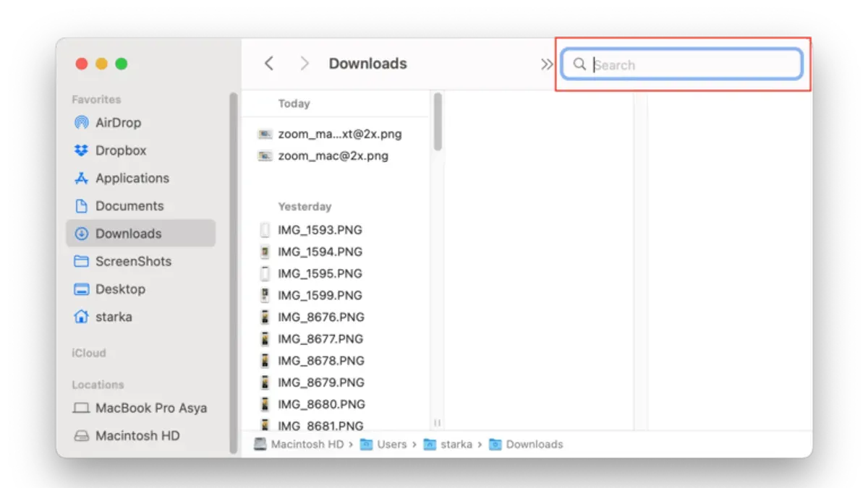Click inside the Search field
The image size is (868, 488).
(x=682, y=64)
